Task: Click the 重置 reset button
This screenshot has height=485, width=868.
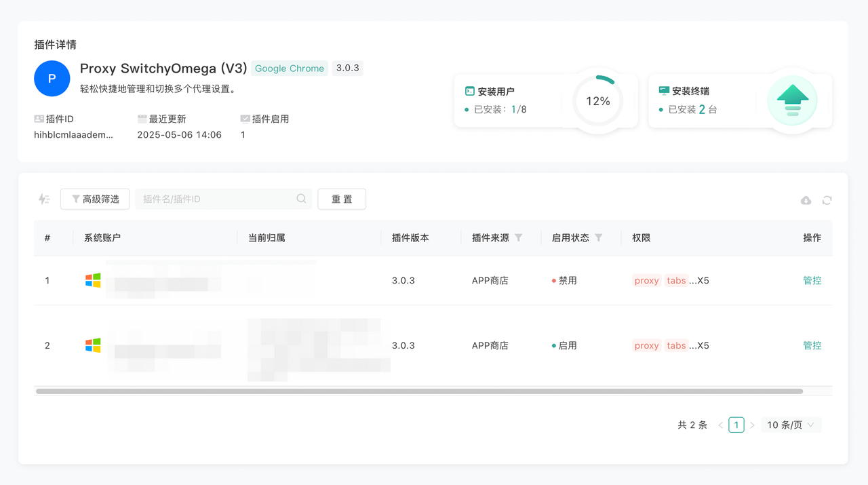Action: 342,199
